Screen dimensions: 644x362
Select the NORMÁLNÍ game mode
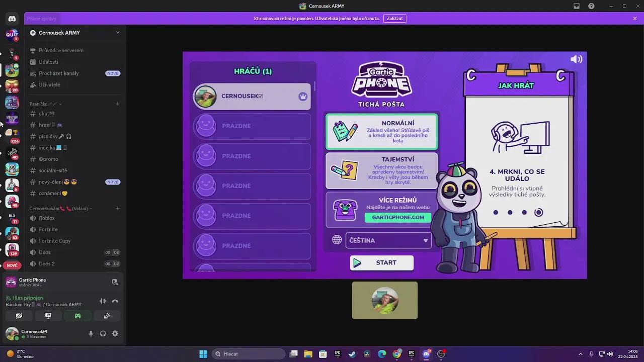(x=381, y=132)
